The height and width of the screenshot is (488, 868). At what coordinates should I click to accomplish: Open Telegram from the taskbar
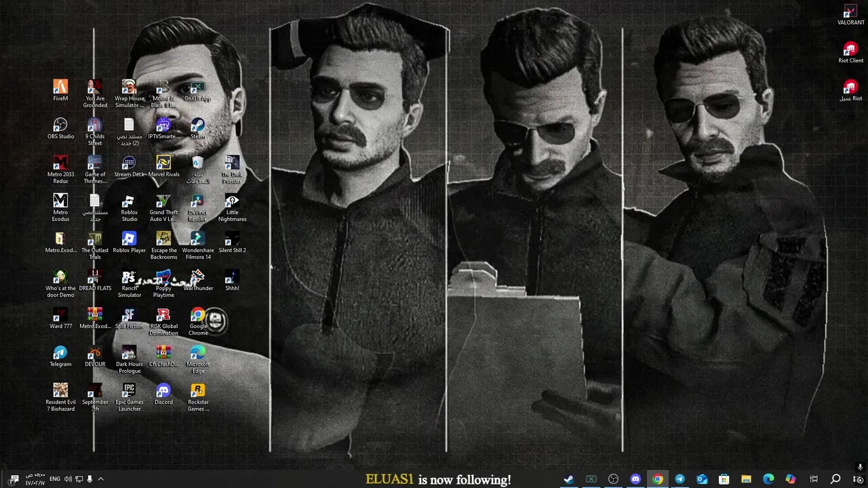tap(679, 479)
